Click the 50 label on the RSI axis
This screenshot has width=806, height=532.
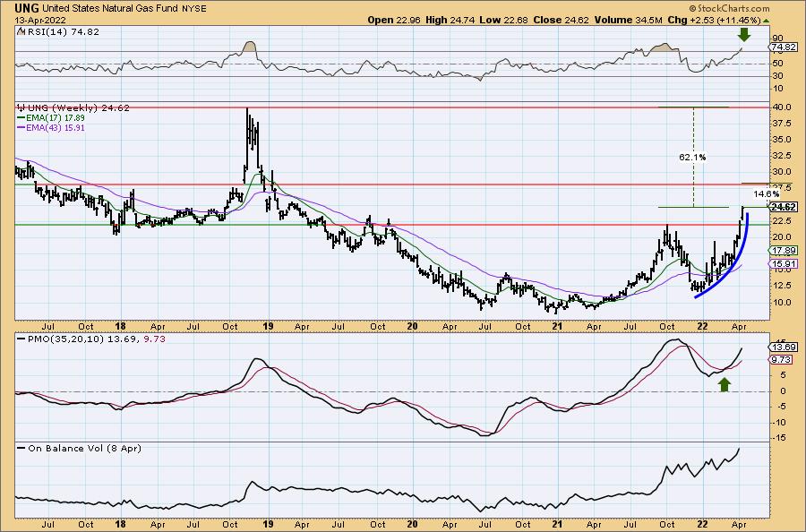(x=777, y=64)
